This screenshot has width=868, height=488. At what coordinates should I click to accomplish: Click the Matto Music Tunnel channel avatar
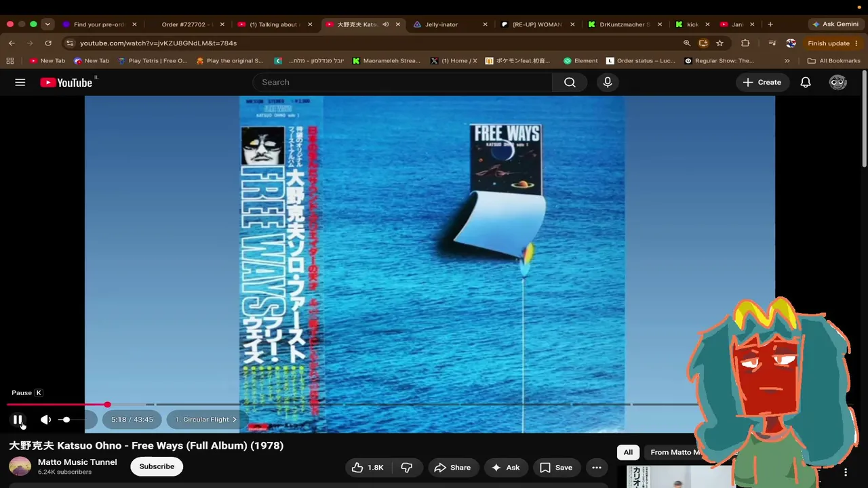pos(20,466)
